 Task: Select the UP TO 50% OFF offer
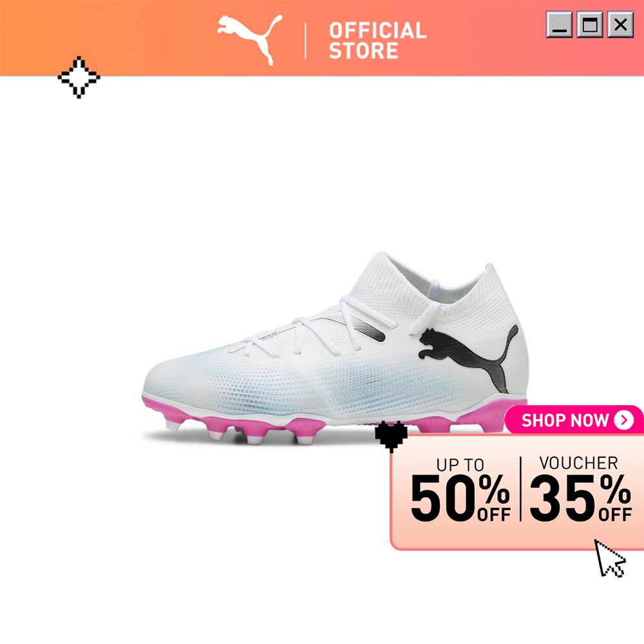pos(460,489)
